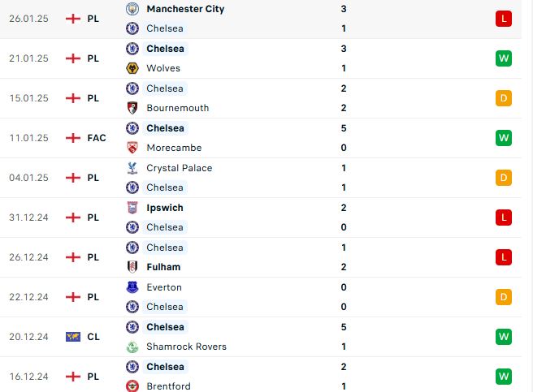Screen dimensions: 533x392
Task: Click the Ipswich club crest
Action: [132, 208]
